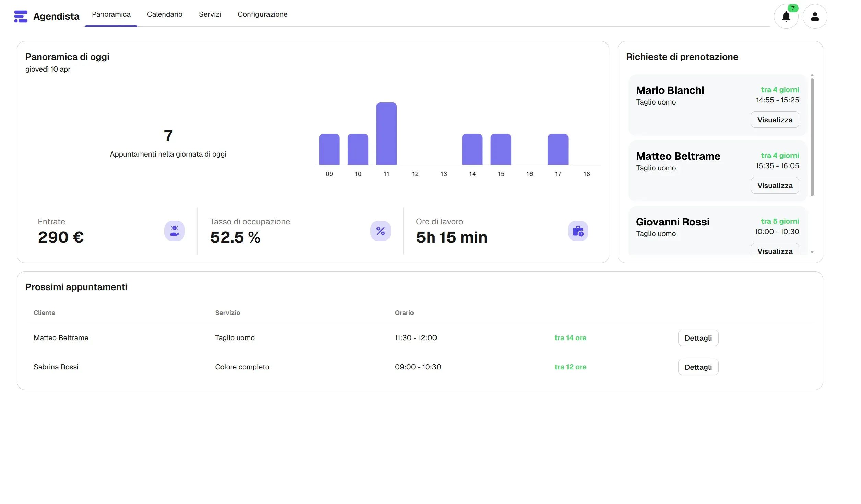Click the large appointments count 7
Image resolution: width=861 pixels, height=504 pixels.
pyautogui.click(x=168, y=136)
